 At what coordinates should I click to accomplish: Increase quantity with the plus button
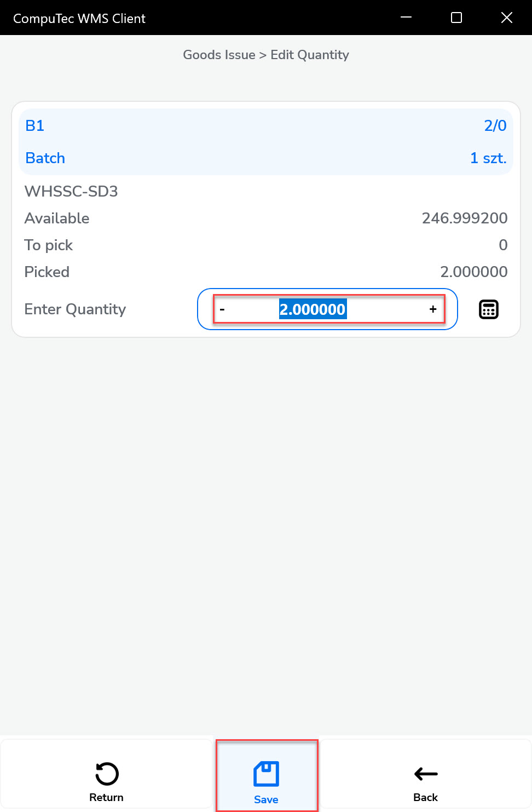pos(433,309)
